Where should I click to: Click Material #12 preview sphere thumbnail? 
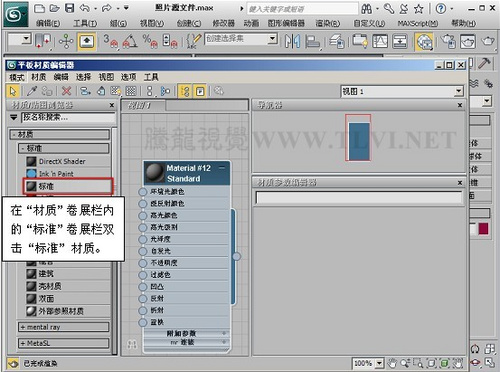pos(154,172)
